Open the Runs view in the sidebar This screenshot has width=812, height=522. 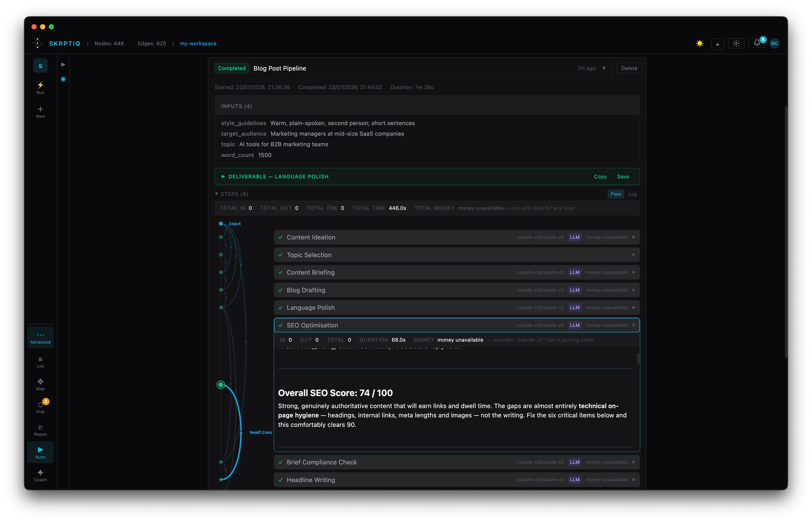[40, 453]
